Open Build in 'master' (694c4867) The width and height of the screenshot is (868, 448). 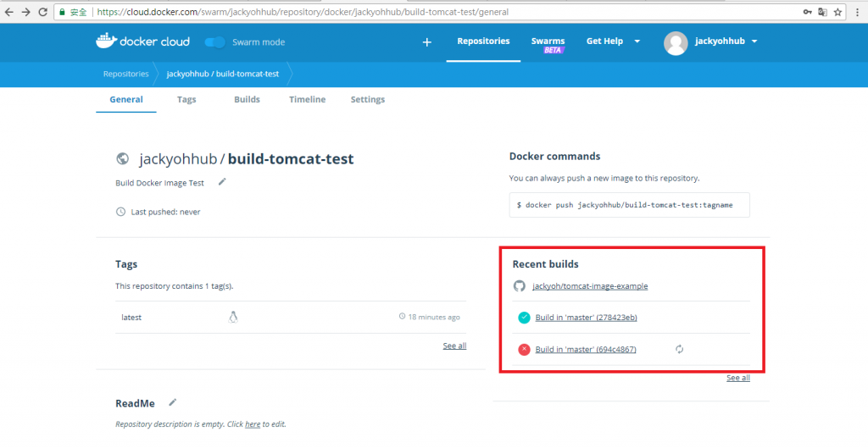(586, 350)
